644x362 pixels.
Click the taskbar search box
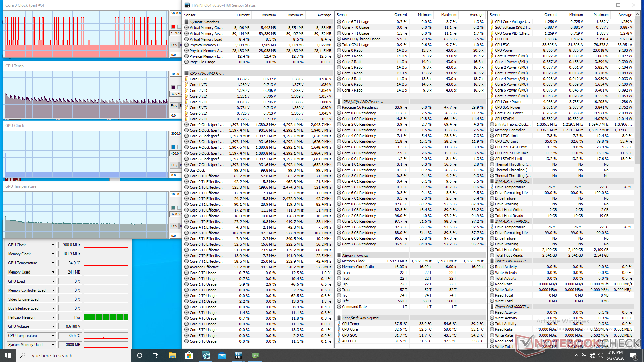pos(74,355)
